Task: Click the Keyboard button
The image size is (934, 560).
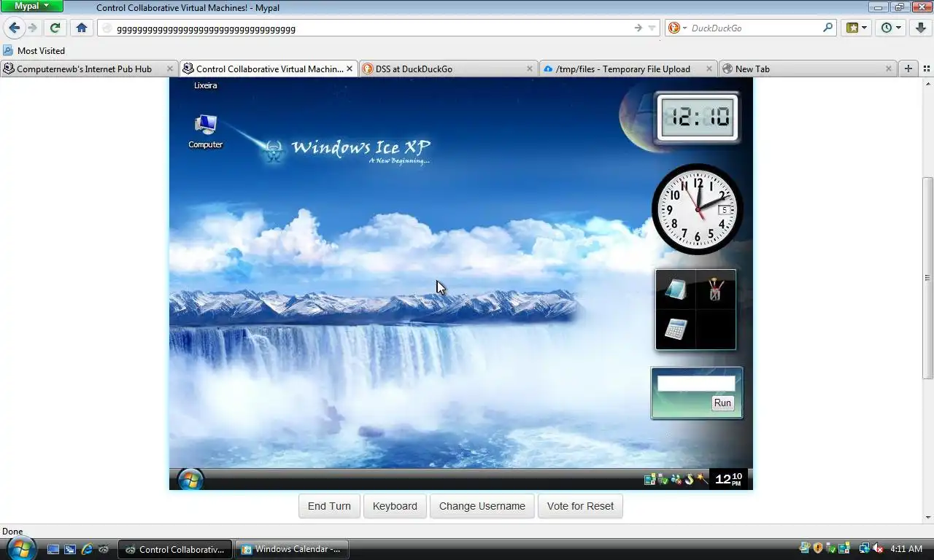Action: [395, 506]
